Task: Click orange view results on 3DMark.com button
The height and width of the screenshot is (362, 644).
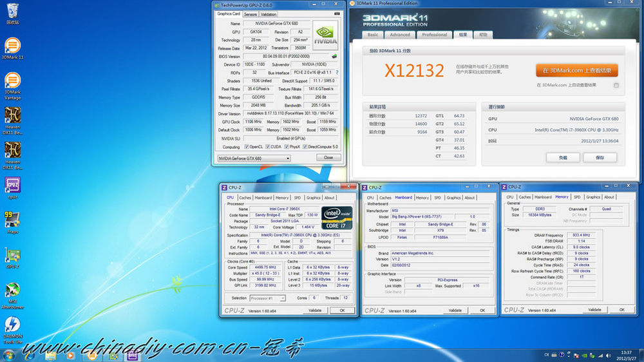Action: click(577, 70)
